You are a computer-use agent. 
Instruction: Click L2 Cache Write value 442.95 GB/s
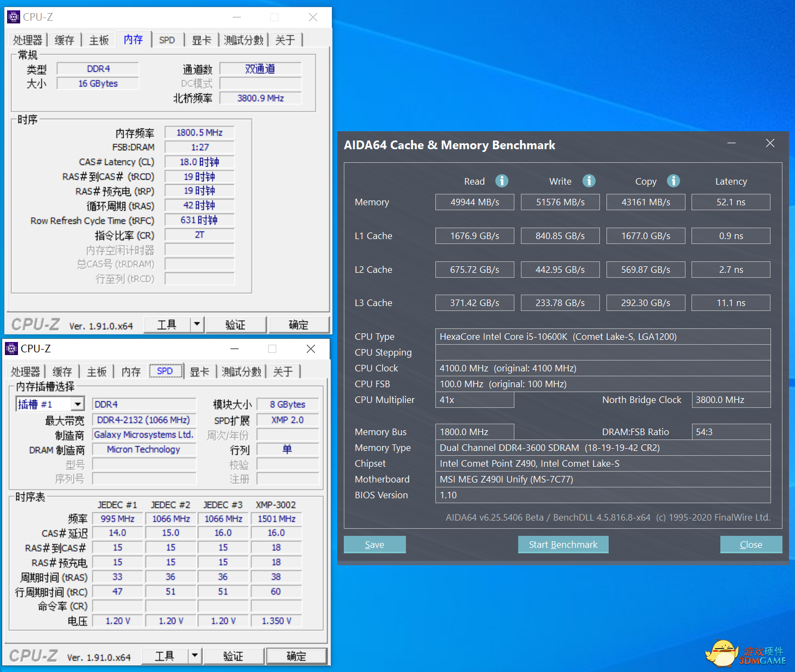pos(560,270)
